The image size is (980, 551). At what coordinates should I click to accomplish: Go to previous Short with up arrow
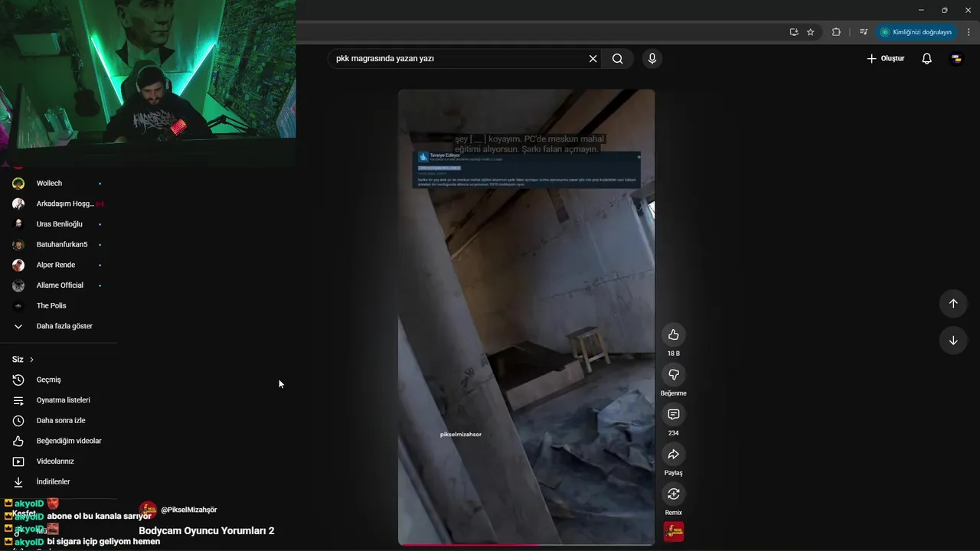953,303
